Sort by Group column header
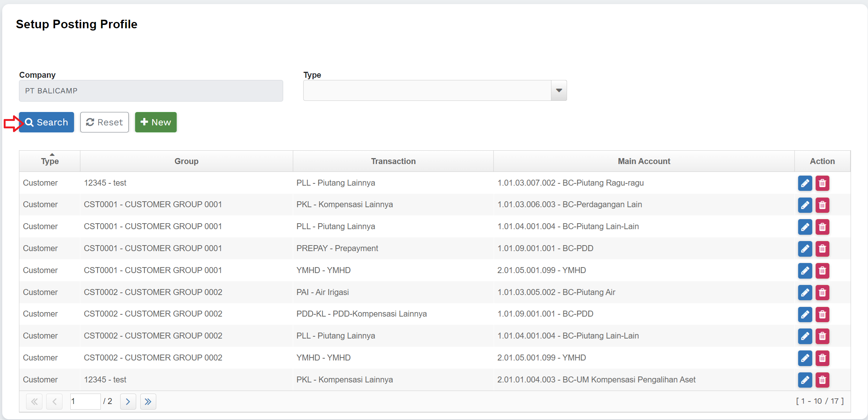The image size is (868, 420). tap(186, 161)
